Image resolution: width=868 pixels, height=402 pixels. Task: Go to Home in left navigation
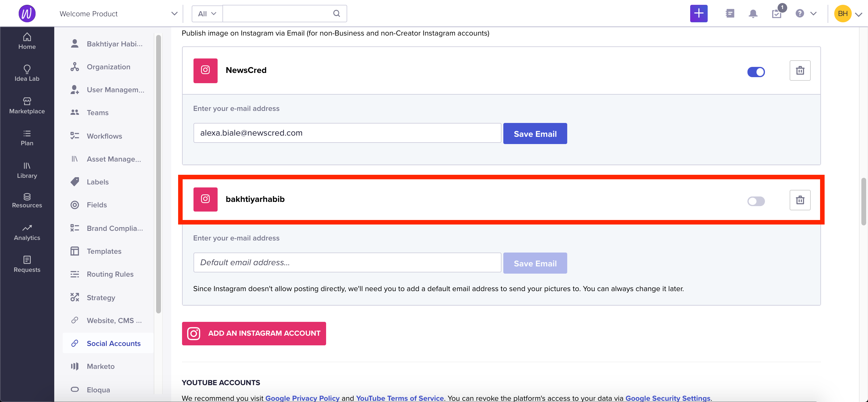[x=27, y=41]
